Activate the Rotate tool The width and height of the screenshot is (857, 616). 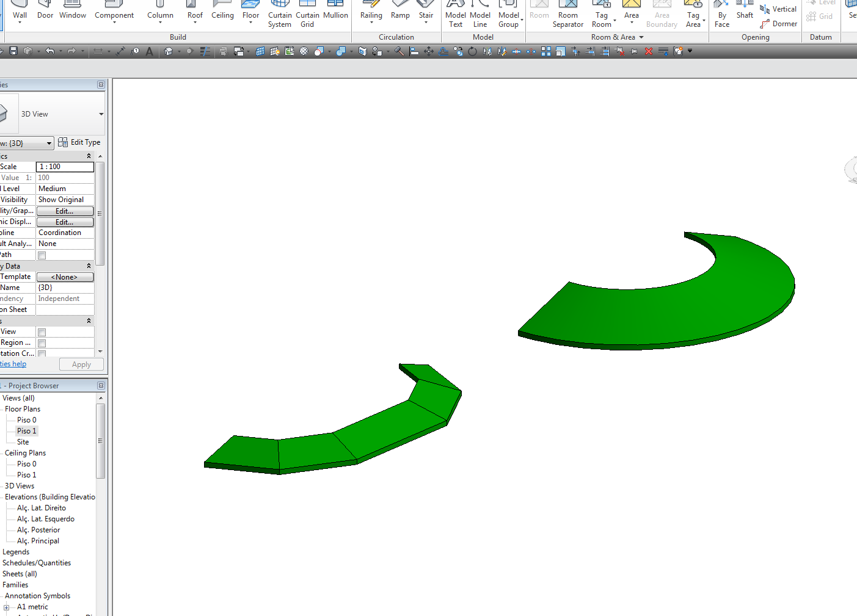click(x=472, y=51)
